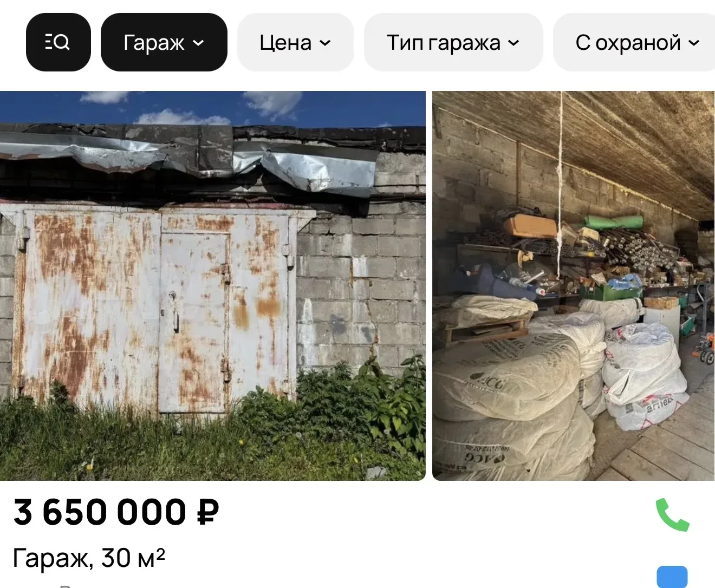
Task: Call the seller via green phone icon
Action: pos(672,515)
